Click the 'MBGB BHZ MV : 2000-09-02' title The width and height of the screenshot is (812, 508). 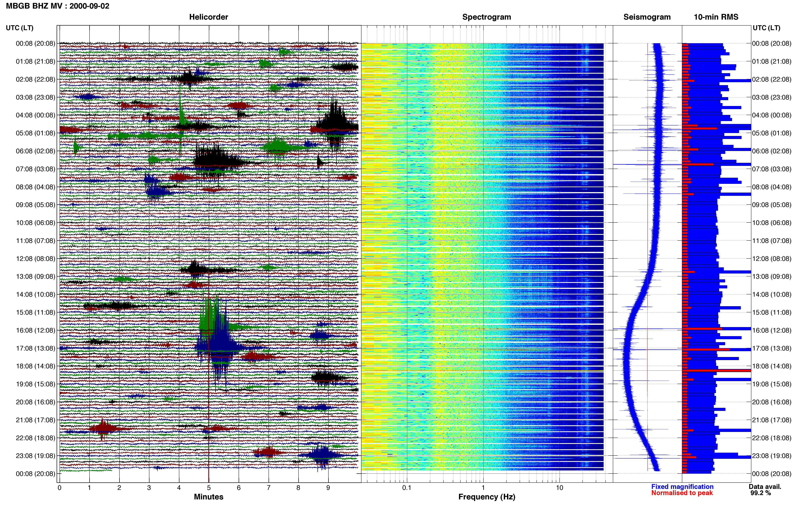[x=58, y=6]
